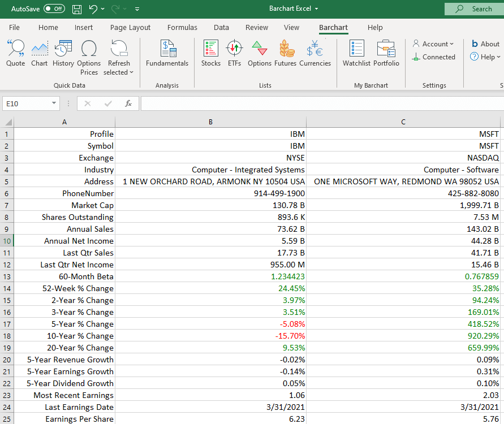The height and width of the screenshot is (424, 504).
Task: Open the Name Box dropdown arrow
Action: point(54,103)
